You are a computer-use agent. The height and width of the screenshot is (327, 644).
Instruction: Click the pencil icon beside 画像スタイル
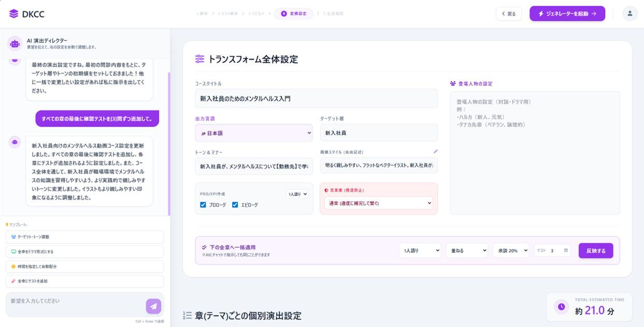436,152
